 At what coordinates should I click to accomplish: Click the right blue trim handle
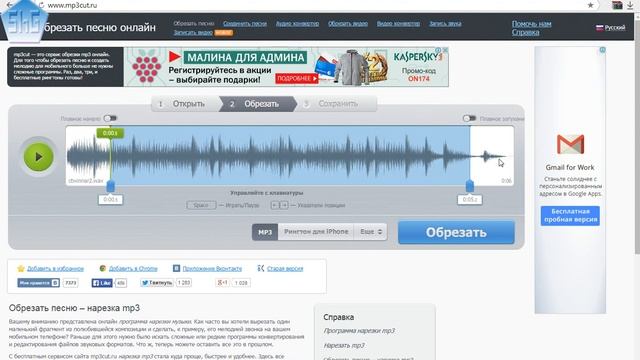[470, 186]
